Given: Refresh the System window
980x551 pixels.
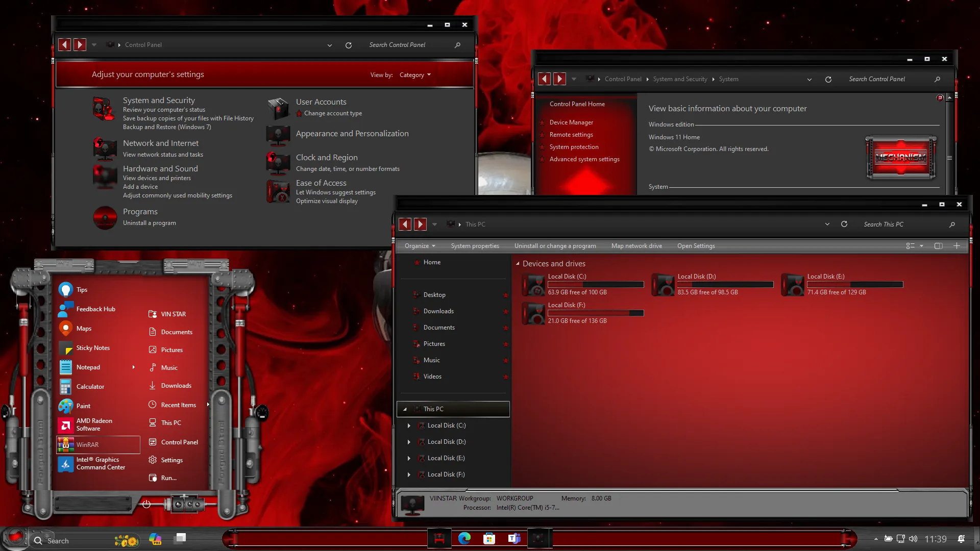Looking at the screenshot, I should (x=828, y=80).
